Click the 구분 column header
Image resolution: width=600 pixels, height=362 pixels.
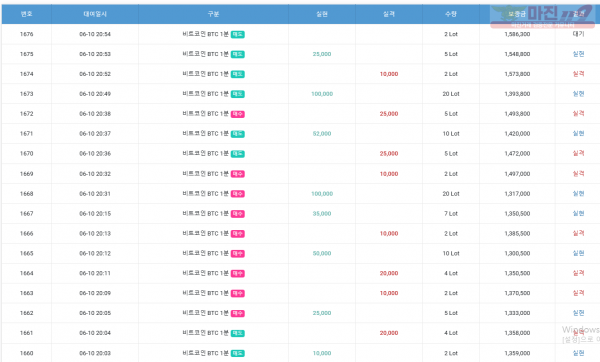pos(213,14)
